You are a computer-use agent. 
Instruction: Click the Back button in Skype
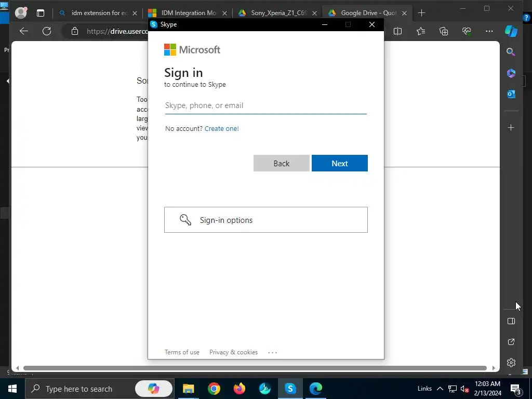click(x=281, y=163)
